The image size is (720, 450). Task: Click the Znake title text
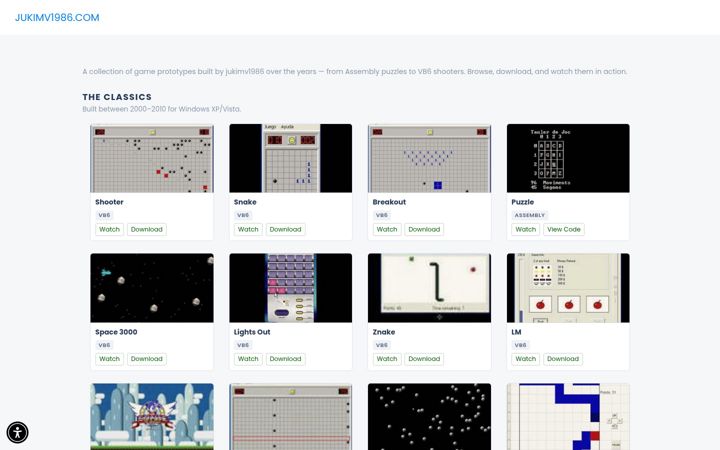point(384,332)
